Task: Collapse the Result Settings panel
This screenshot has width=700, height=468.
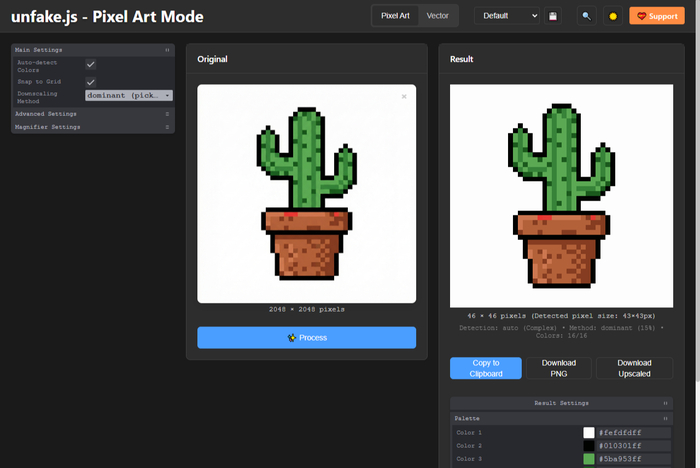Action: click(666, 402)
